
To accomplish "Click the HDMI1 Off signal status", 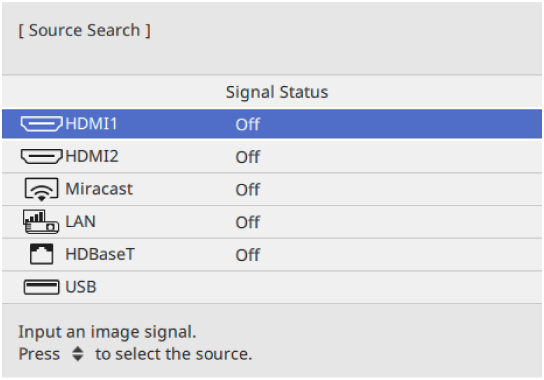I will point(248,124).
